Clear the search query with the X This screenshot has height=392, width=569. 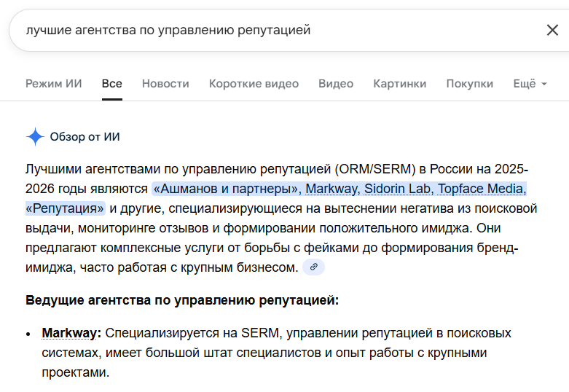pos(552,30)
